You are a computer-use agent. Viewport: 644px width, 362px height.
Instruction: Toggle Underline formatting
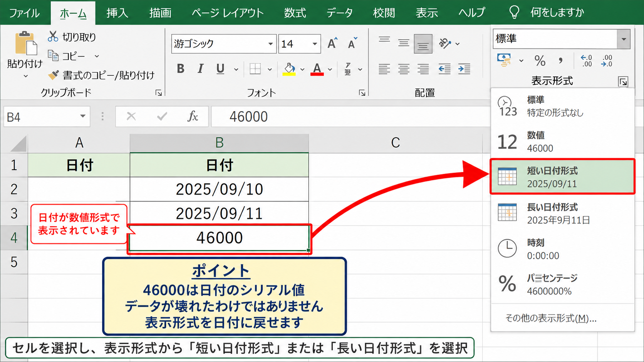pos(220,69)
